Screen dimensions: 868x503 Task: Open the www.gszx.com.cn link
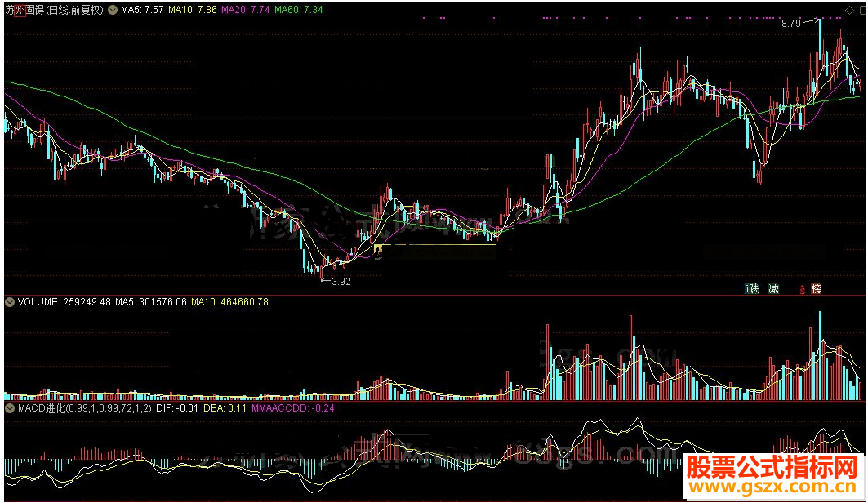(x=772, y=487)
